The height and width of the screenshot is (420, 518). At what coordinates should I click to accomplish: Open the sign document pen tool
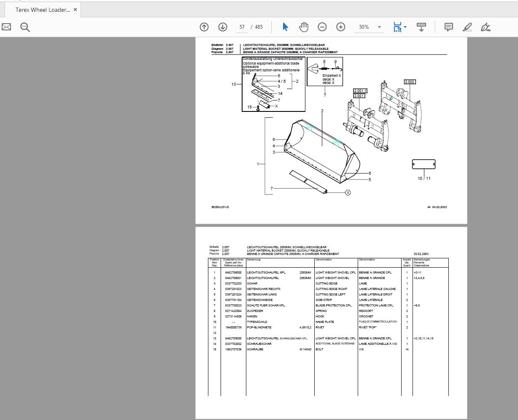pyautogui.click(x=486, y=27)
